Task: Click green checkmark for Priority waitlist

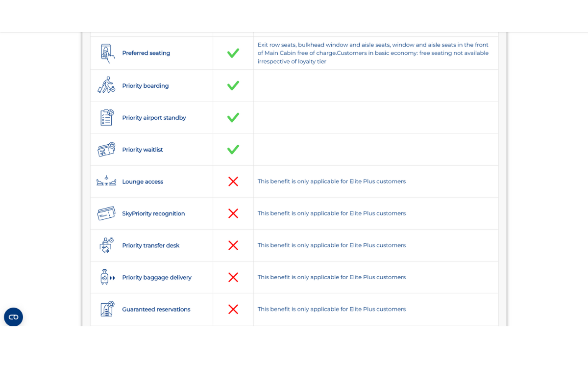Action: 233,150
